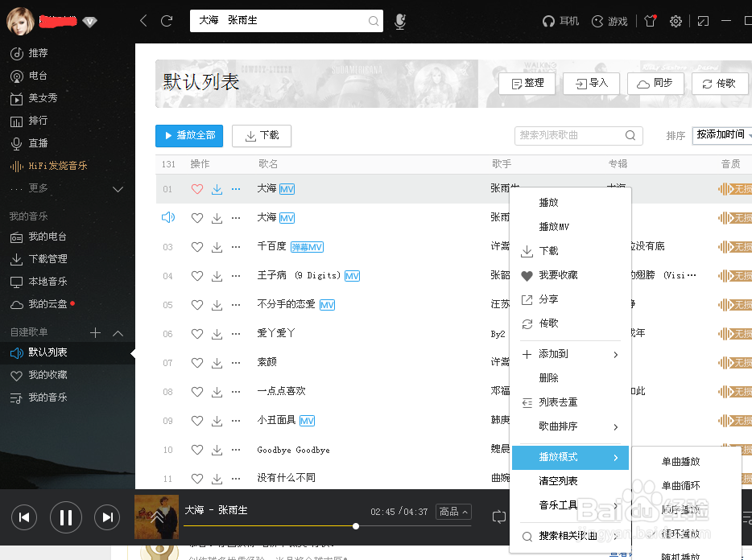Add new playlist with plus icon
Viewport: 752px width, 560px height.
(x=96, y=333)
